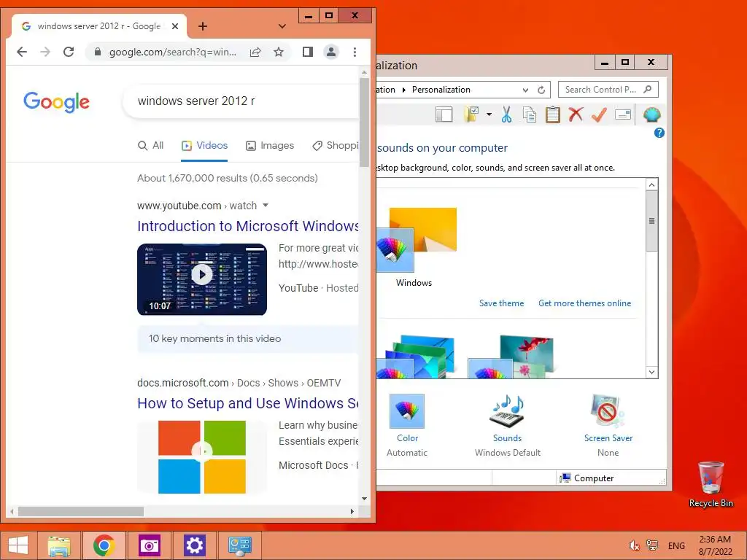Open File Explorer from taskbar
Viewport: 747px width, 560px height.
pyautogui.click(x=59, y=545)
